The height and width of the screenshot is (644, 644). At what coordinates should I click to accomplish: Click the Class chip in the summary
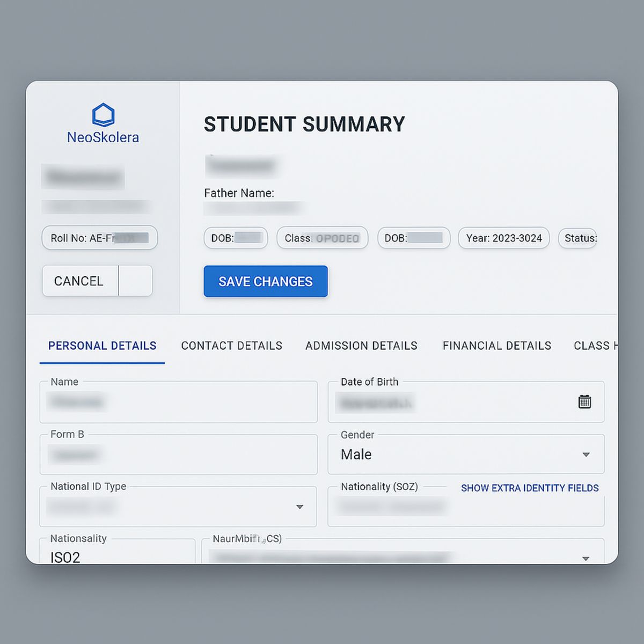322,238
